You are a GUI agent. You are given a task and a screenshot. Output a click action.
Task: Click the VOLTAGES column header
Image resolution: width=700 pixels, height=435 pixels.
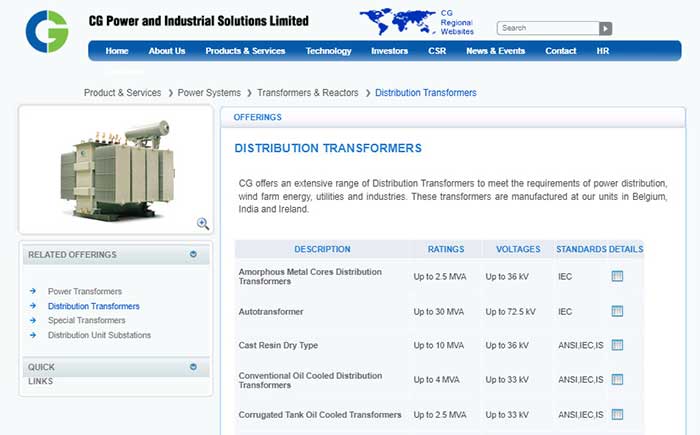[518, 249]
